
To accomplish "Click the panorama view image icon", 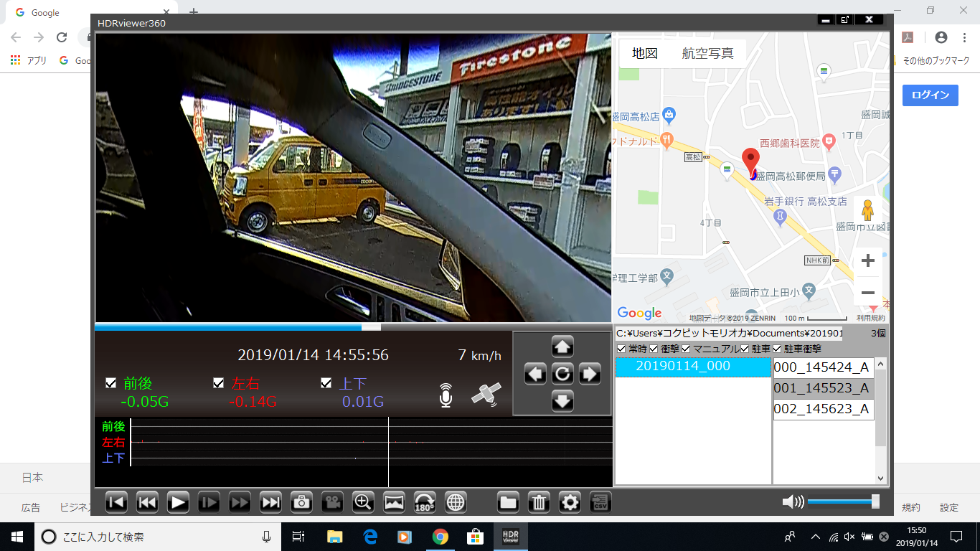I will pos(395,502).
